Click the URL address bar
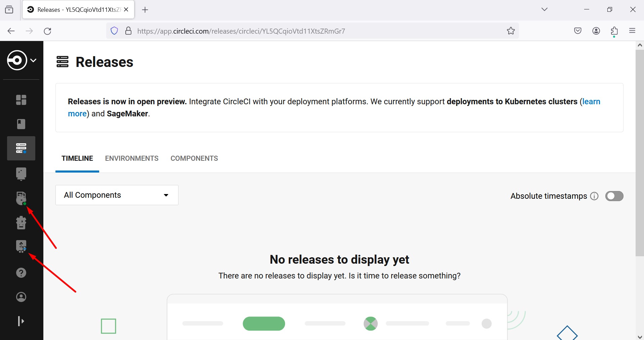 (313, 31)
